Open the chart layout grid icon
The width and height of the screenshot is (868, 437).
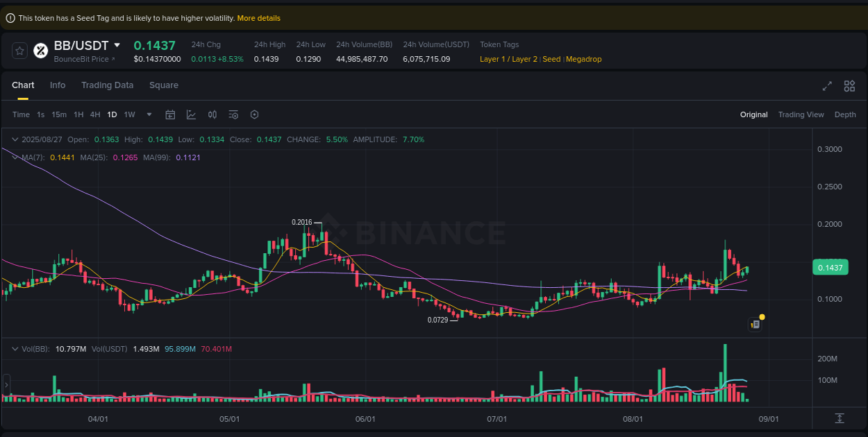[849, 86]
